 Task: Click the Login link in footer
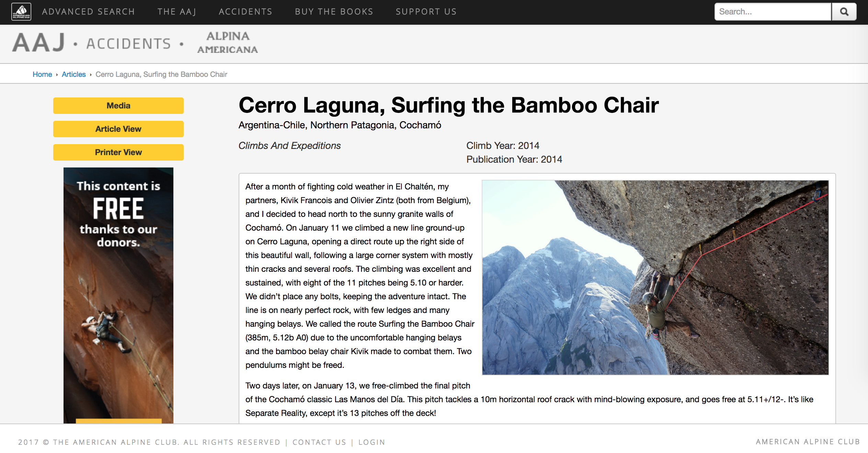372,442
